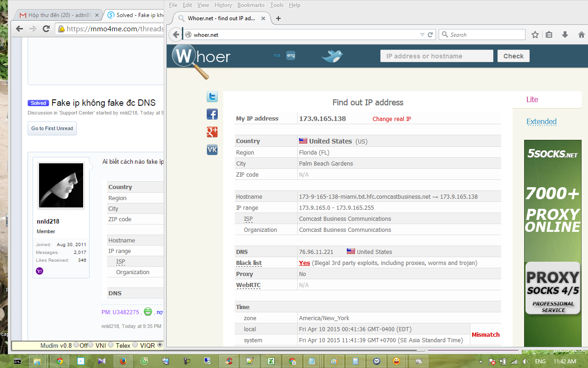
Task: Click the red Yes blacklist link
Action: 305,263
